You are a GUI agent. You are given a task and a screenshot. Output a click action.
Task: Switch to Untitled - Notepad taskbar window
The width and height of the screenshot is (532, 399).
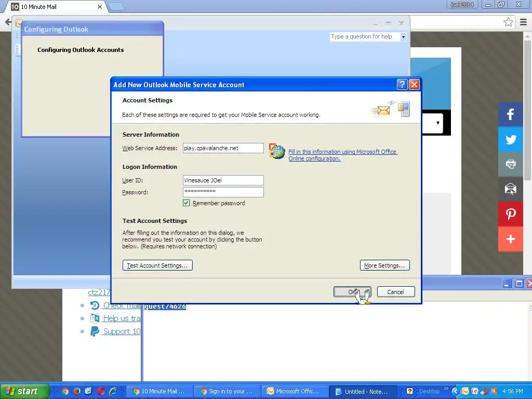(362, 391)
